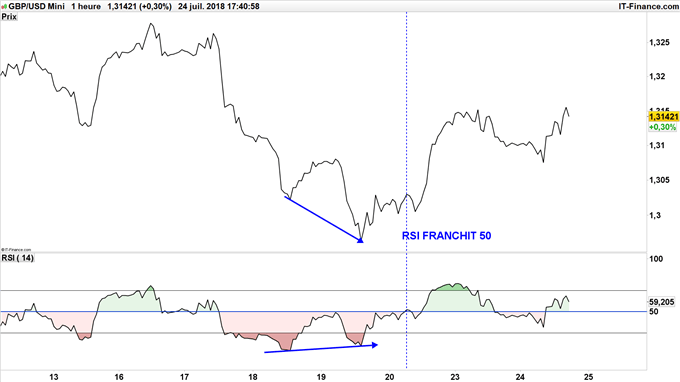Click the IT-Finance.com label at top right
680x382 pixels.
pyautogui.click(x=649, y=6)
